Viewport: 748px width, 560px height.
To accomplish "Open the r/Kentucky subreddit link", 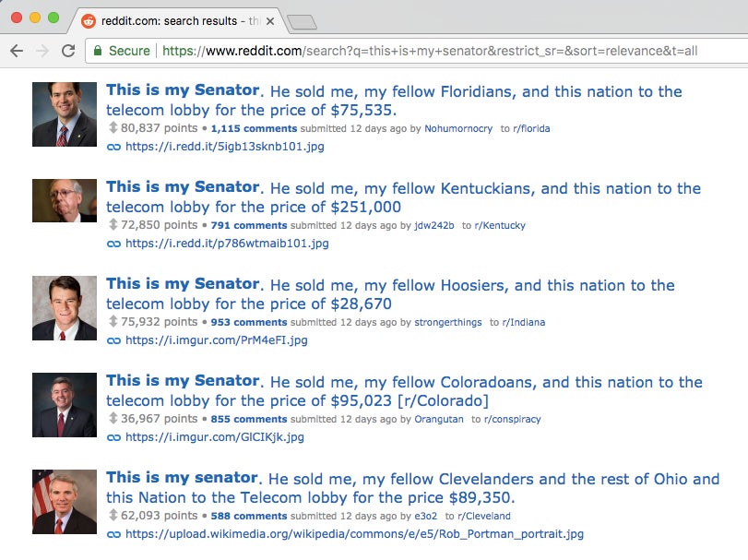I will pos(500,225).
